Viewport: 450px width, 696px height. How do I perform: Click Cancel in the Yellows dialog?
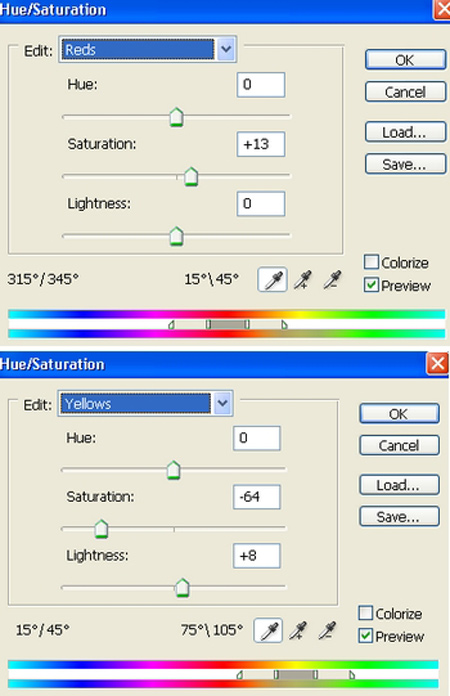point(399,445)
